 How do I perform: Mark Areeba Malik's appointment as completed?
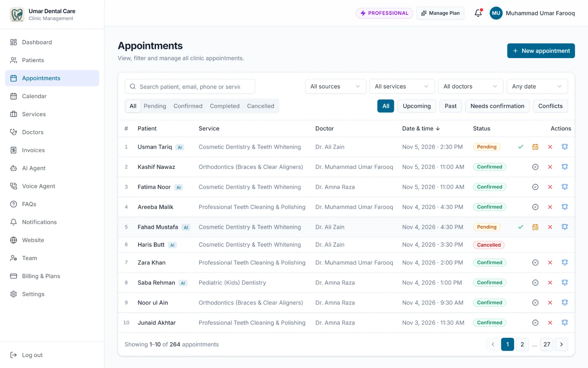point(535,207)
